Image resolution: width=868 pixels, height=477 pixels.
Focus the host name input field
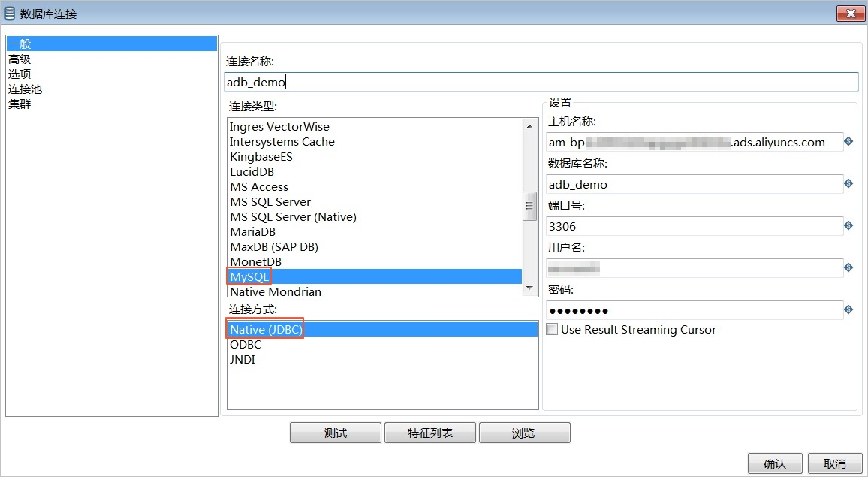695,142
